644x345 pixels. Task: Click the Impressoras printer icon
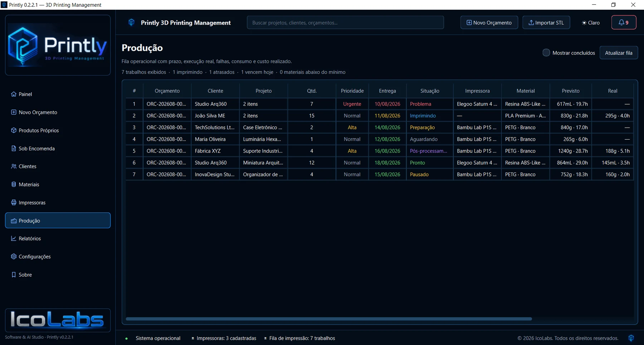[14, 203]
